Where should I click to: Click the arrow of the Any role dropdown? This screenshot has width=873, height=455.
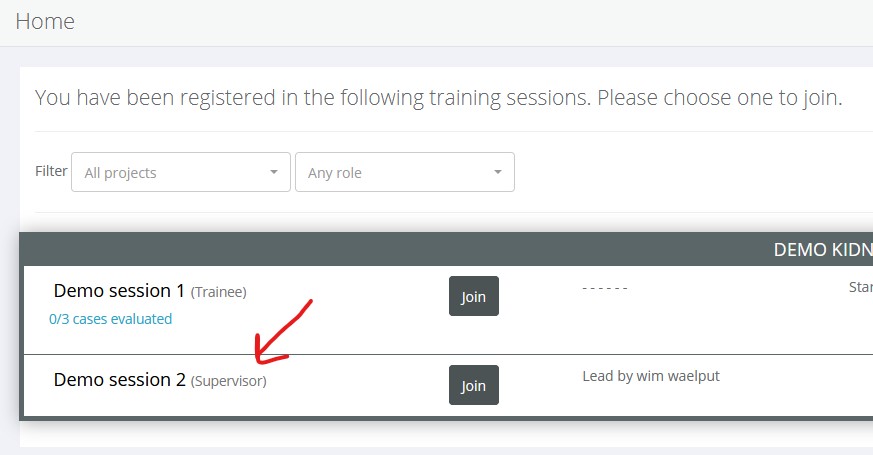[498, 173]
